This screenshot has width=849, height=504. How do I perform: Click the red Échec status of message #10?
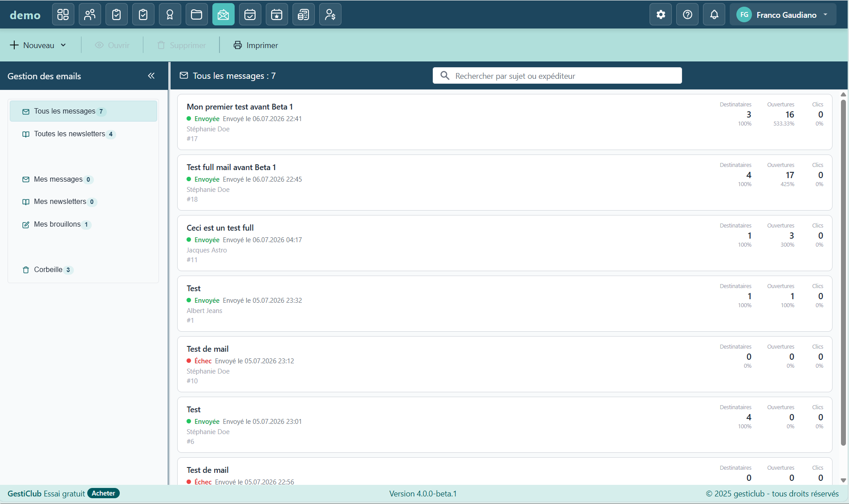click(x=199, y=361)
